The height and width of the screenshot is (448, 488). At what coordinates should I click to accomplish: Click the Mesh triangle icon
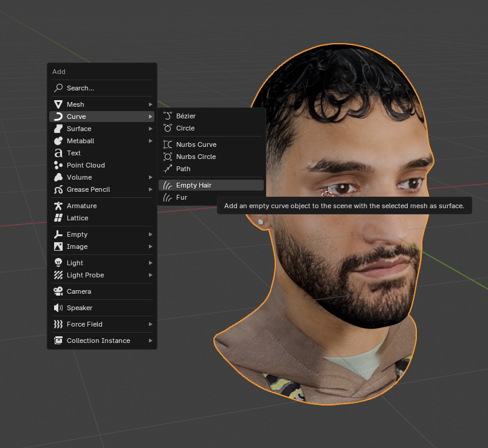tap(58, 104)
